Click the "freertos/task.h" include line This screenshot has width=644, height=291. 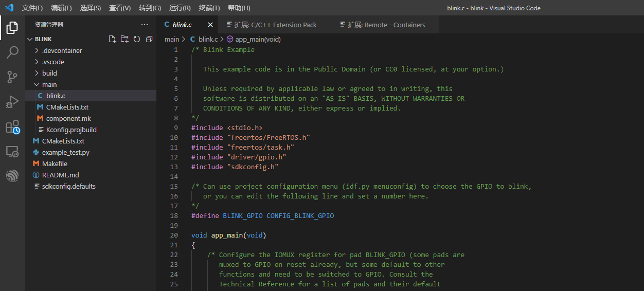(243, 147)
